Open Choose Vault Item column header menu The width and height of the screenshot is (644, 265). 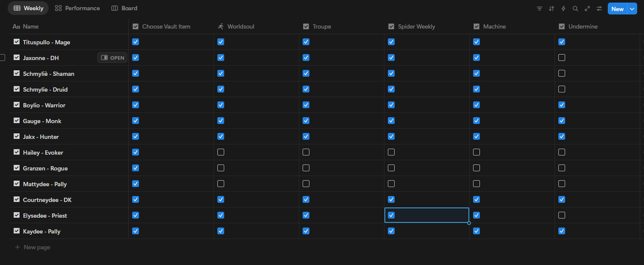[171, 26]
